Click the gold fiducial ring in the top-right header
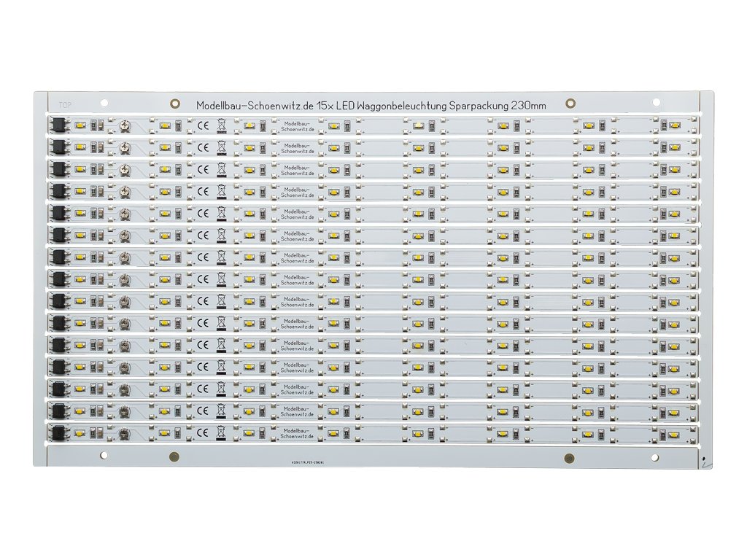 coord(570,104)
